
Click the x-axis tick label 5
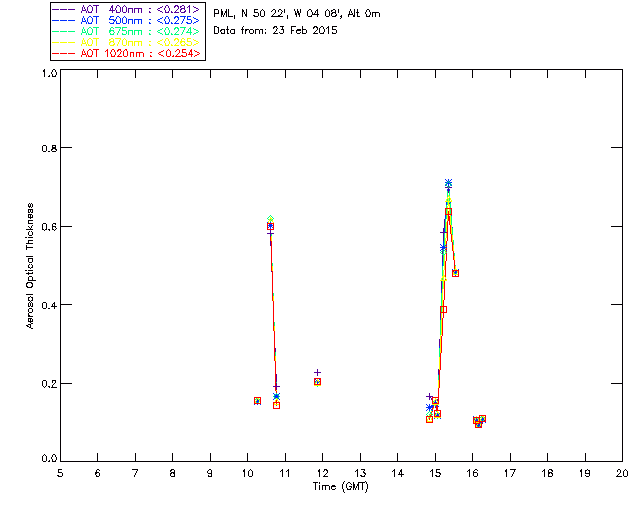point(60,473)
